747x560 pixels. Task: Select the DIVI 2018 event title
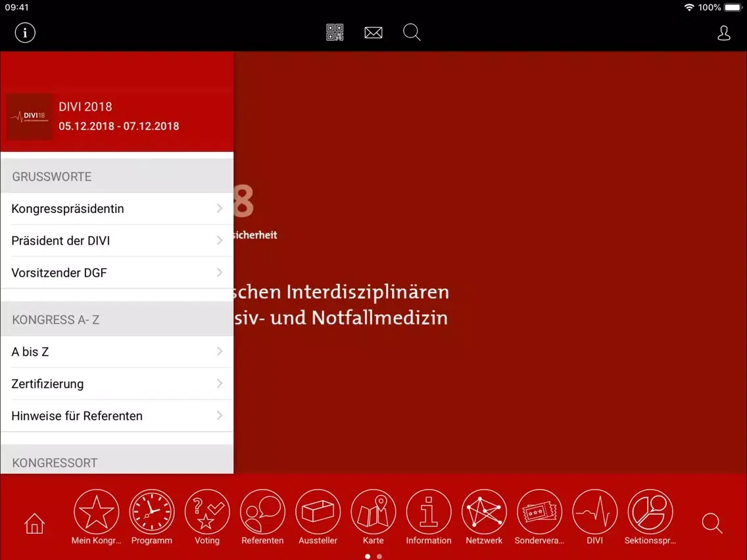(x=85, y=106)
